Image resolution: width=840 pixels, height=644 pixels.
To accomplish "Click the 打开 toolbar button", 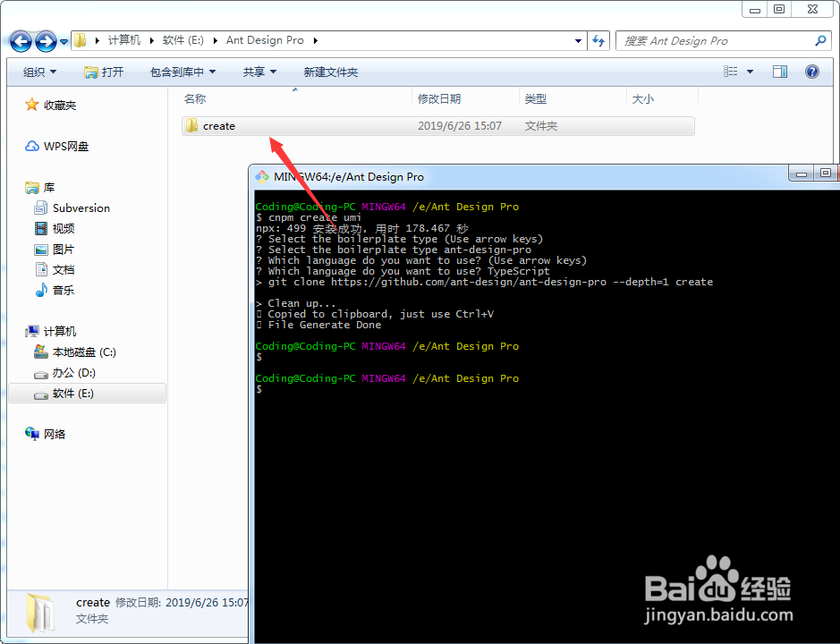I will [104, 72].
